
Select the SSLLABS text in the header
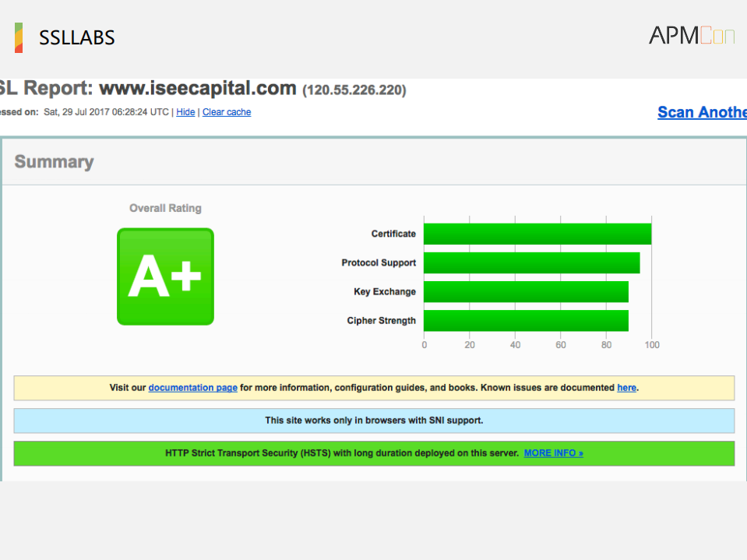[x=76, y=37]
